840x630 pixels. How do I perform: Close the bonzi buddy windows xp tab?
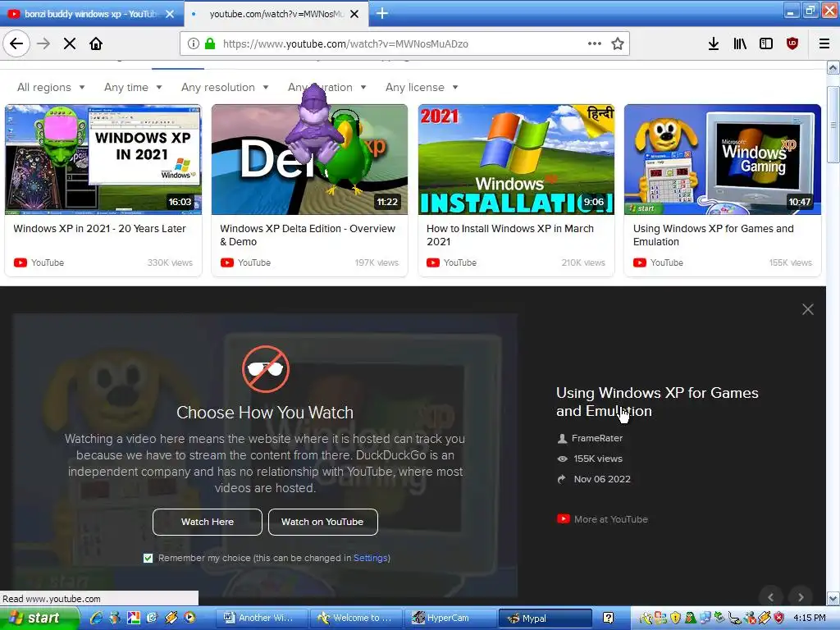coord(170,14)
